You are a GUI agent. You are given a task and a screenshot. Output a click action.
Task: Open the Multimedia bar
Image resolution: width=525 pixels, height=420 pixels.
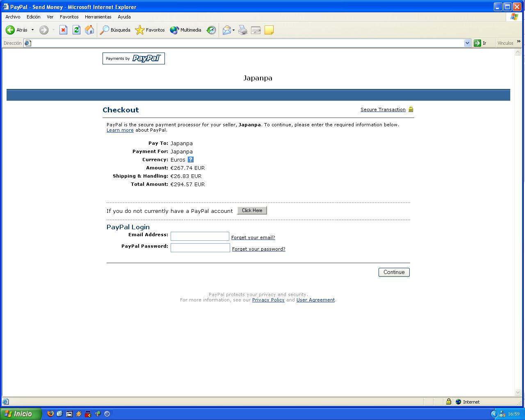(x=186, y=30)
